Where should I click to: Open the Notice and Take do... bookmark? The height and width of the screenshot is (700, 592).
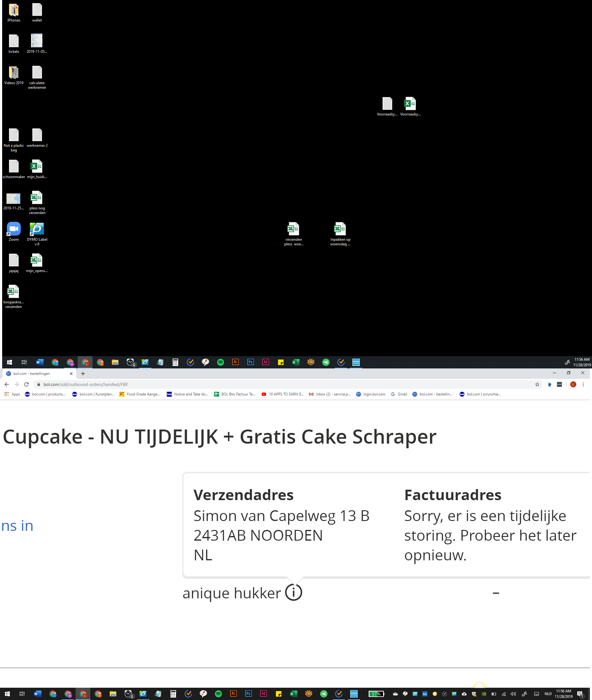tap(188, 394)
